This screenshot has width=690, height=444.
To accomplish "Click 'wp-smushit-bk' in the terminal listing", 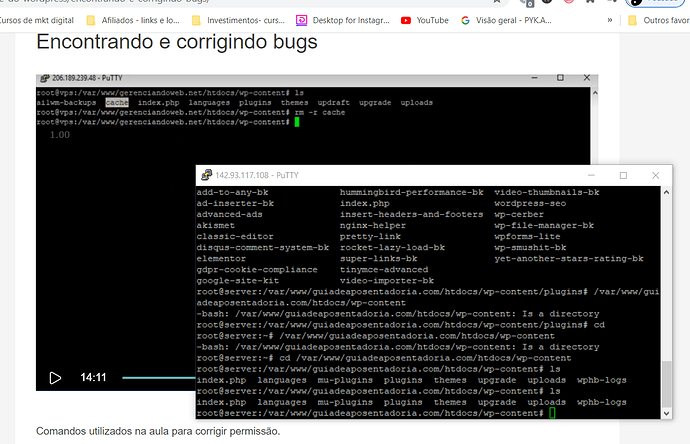I will click(530, 247).
